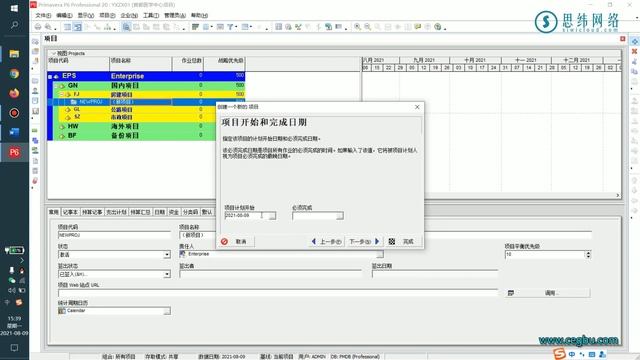Select the 预算记事 details tab
640x360 pixels.
pos(92,212)
